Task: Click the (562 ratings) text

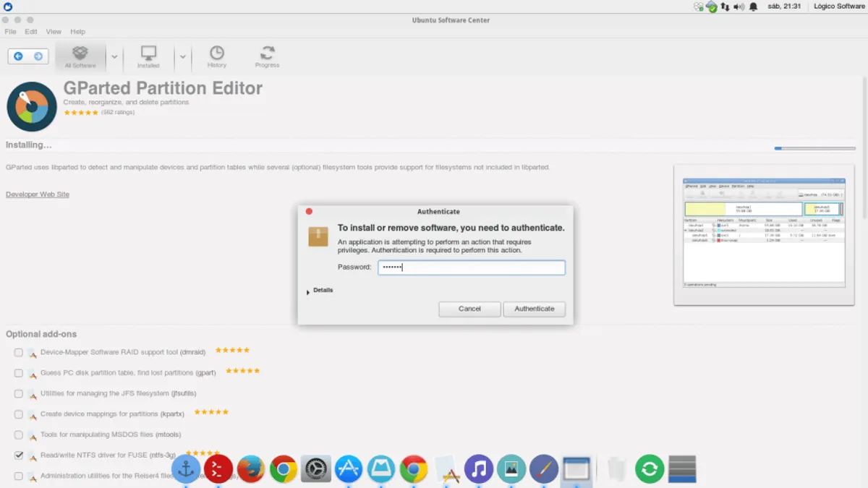Action: tap(118, 113)
